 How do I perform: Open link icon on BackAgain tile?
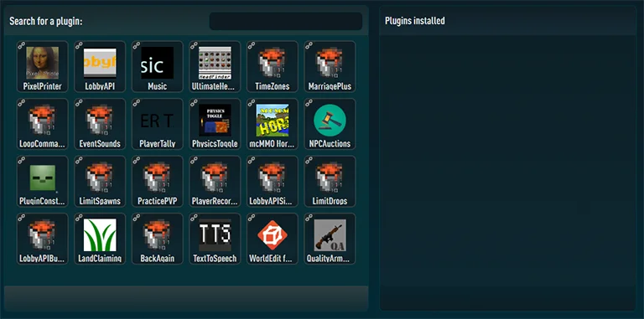point(137,218)
